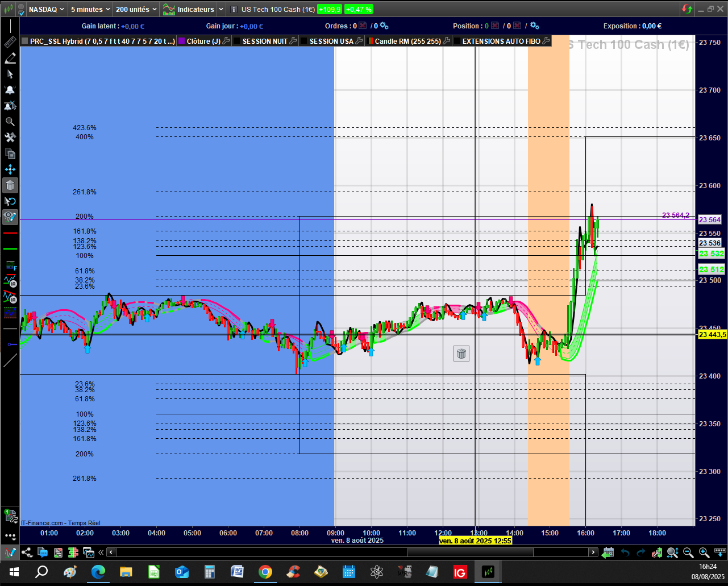The width and height of the screenshot is (728, 586).
Task: Toggle the eye and pencil drawing visibility tool
Action: click(x=10, y=217)
